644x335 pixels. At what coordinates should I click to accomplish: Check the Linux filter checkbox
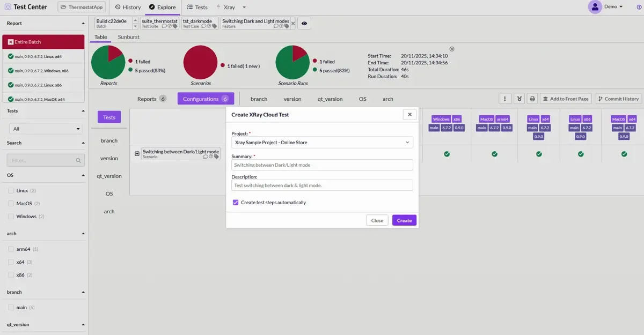coord(11,190)
